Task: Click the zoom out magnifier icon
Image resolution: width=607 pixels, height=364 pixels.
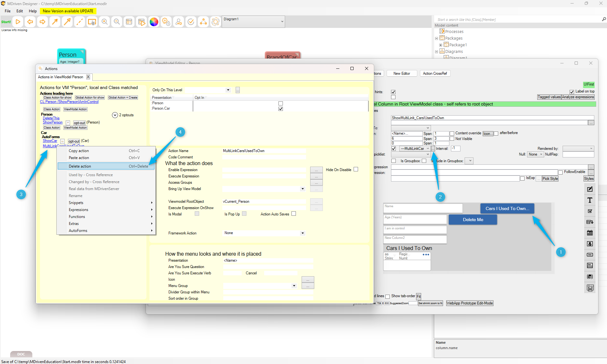Action: (117, 22)
